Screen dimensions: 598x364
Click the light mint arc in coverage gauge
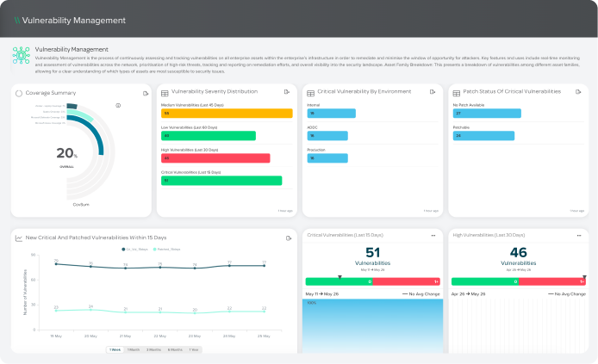click(82, 115)
